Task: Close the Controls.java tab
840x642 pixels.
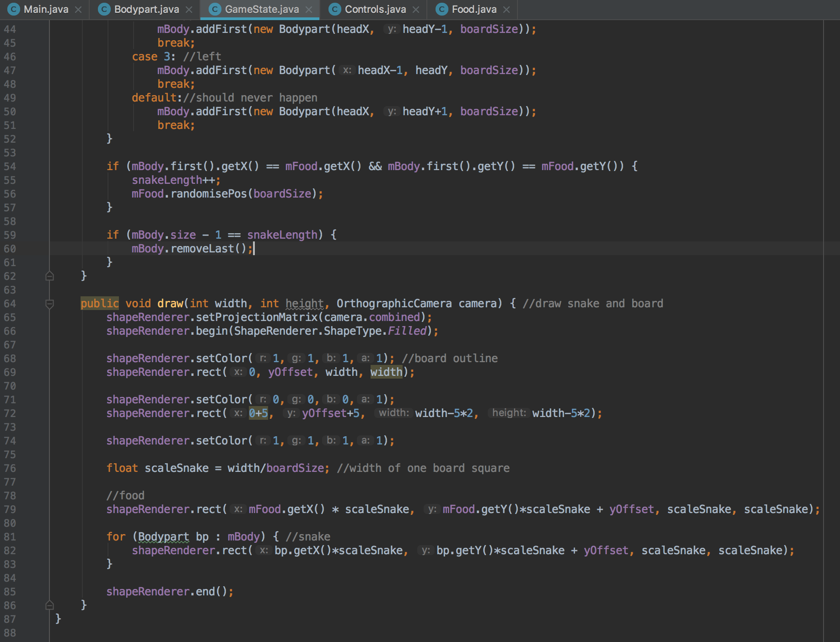Action: pyautogui.click(x=416, y=10)
